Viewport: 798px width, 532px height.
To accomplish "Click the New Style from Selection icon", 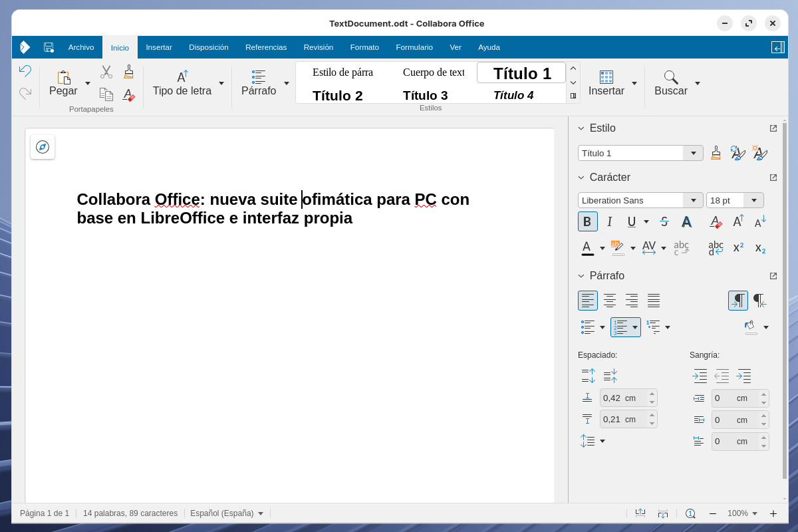I will coord(759,152).
